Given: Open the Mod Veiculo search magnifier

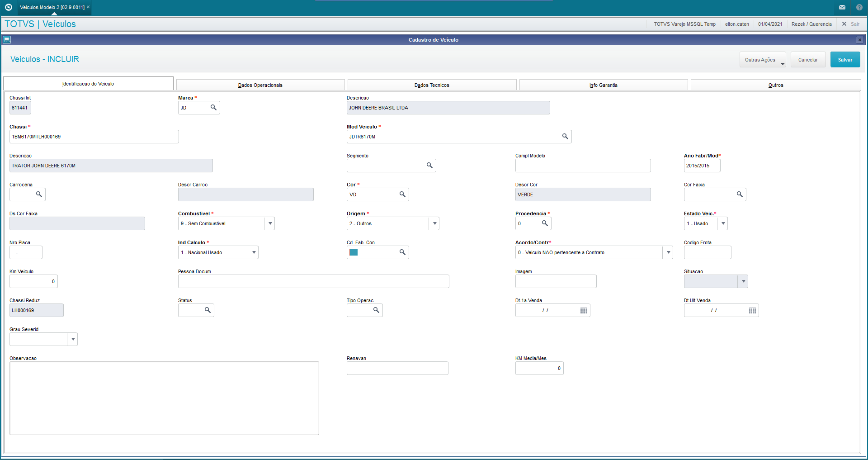Looking at the screenshot, I should click(x=565, y=137).
